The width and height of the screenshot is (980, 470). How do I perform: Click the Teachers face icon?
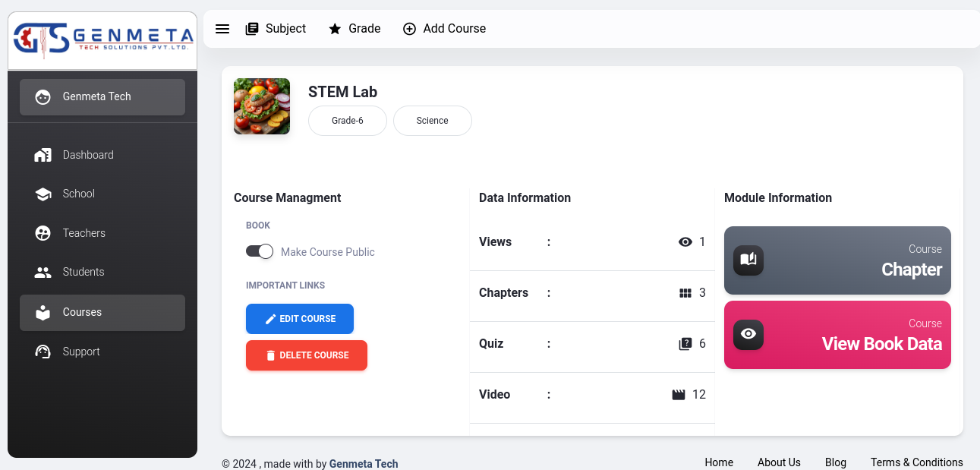tap(43, 233)
